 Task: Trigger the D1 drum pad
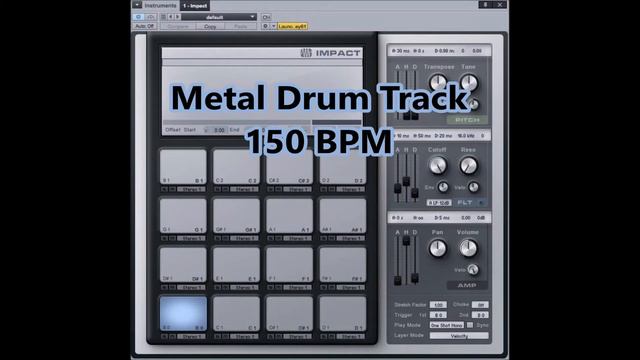pyautogui.click(x=343, y=313)
